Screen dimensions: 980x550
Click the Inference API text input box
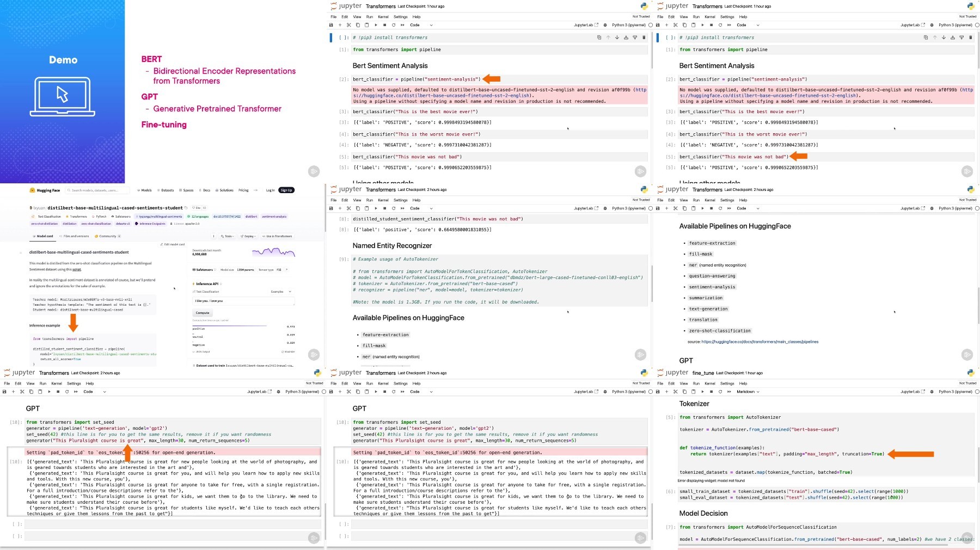pyautogui.click(x=243, y=301)
